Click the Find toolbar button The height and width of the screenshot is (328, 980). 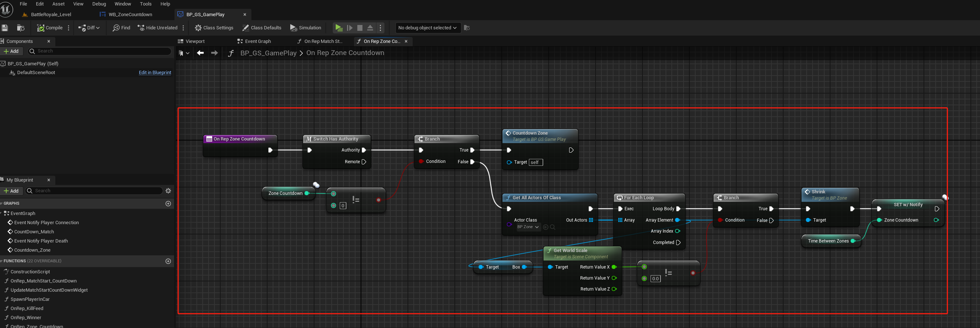point(121,28)
